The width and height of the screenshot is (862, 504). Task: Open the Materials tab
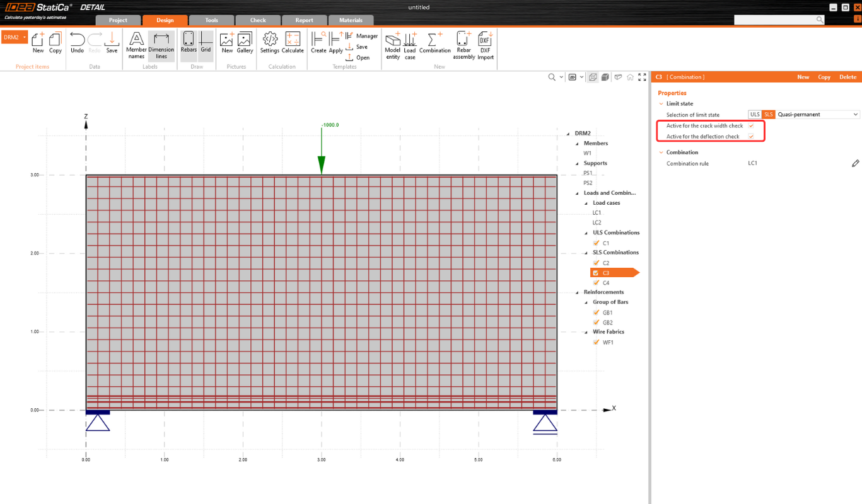[351, 20]
